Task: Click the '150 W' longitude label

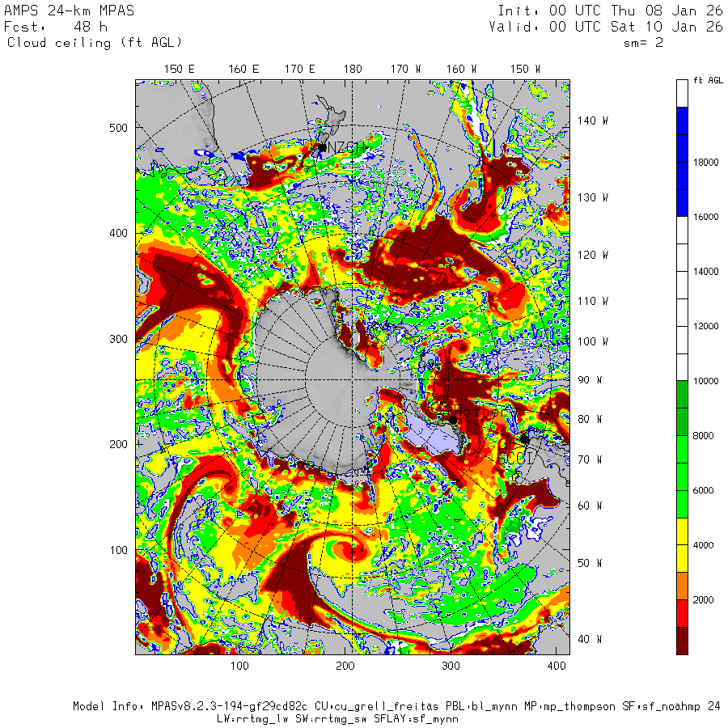Action: [x=525, y=70]
